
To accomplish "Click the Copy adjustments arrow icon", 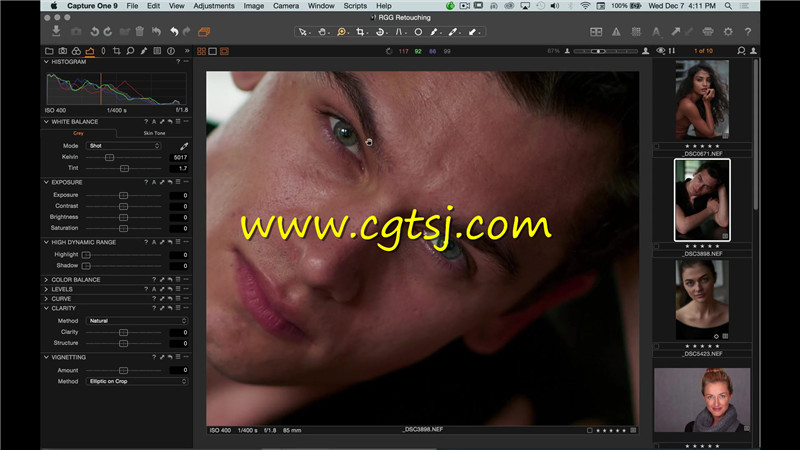I will [676, 32].
